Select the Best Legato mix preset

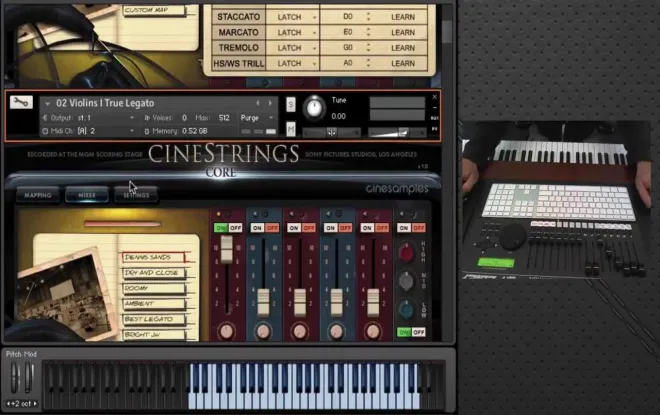(x=153, y=319)
